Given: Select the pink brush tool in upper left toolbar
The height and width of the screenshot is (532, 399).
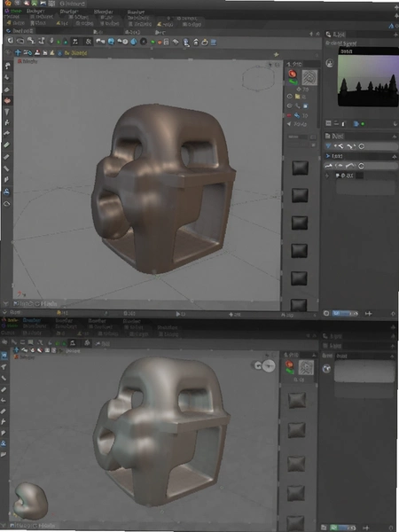Looking at the screenshot, I should pyautogui.click(x=7, y=100).
